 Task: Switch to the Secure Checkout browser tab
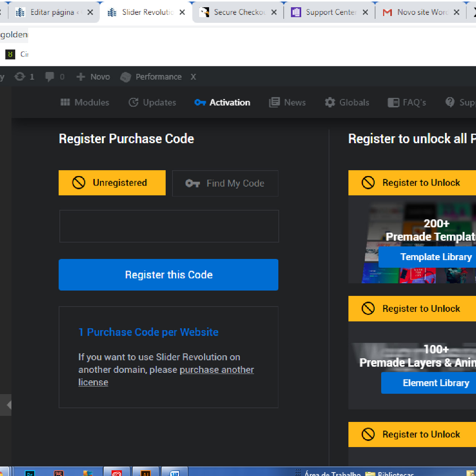(x=238, y=12)
